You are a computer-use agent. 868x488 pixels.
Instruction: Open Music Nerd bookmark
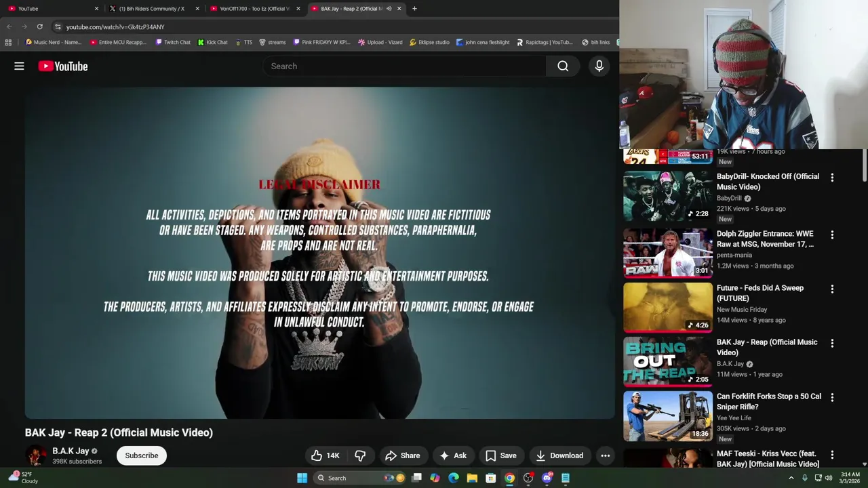[x=53, y=42]
